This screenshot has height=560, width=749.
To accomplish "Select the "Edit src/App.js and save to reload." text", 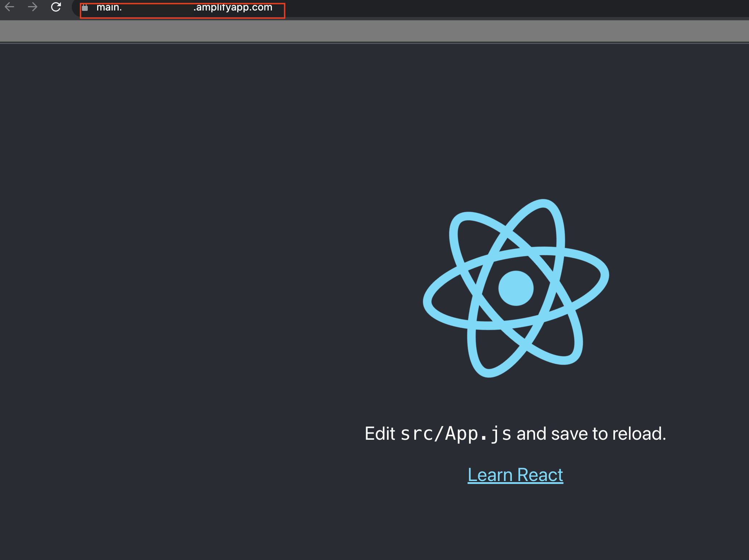I will point(515,434).
